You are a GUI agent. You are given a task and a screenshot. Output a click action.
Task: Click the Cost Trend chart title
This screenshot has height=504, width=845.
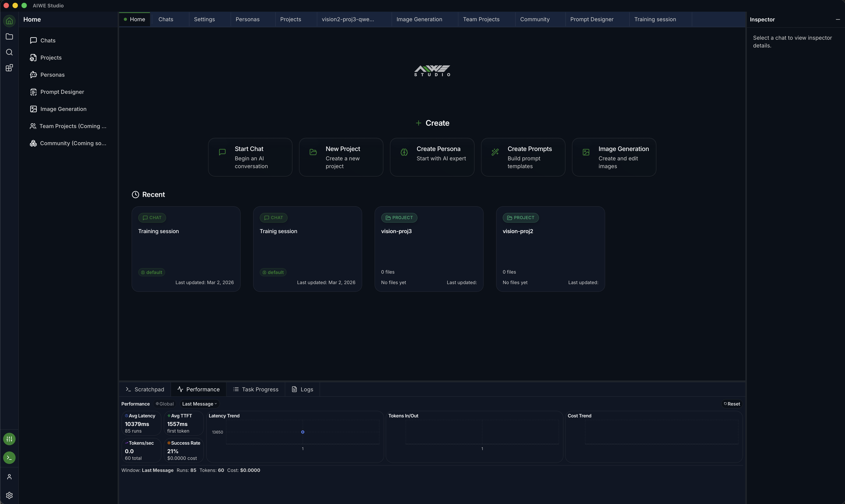579,416
